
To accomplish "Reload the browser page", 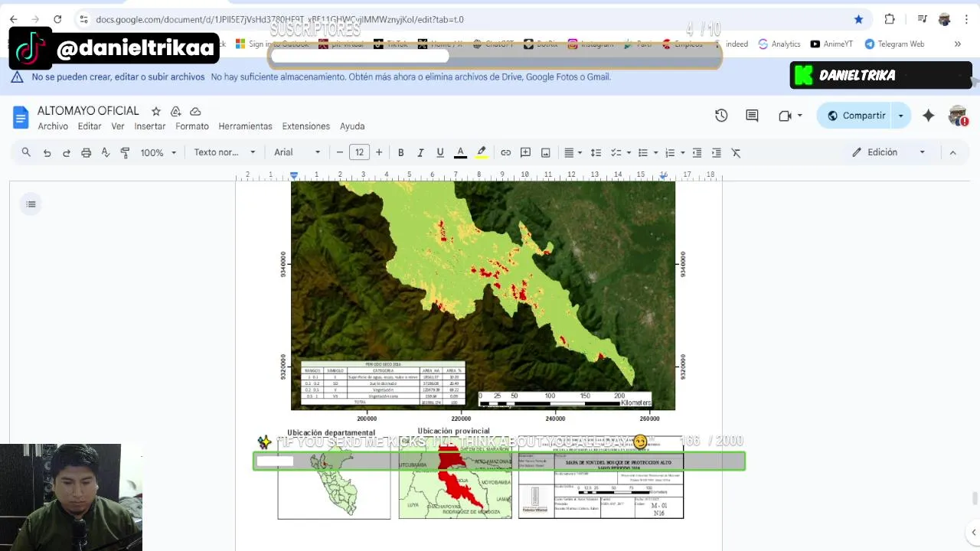I will pos(57,19).
